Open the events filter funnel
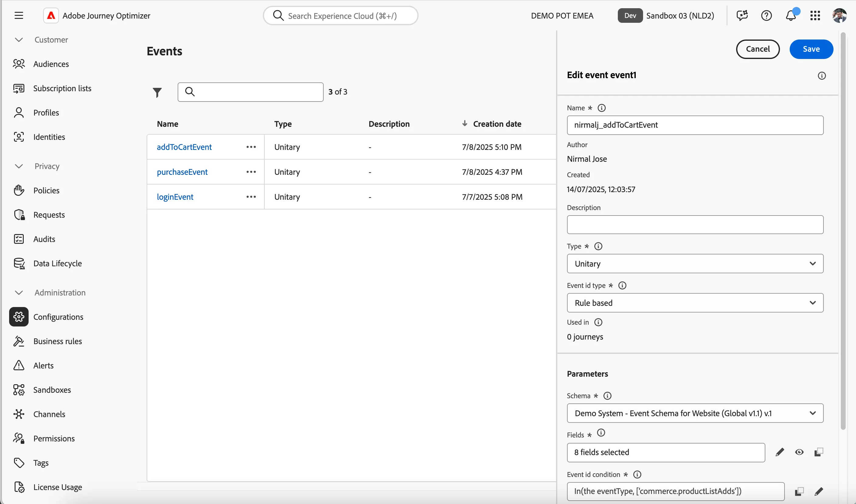 coord(157,92)
